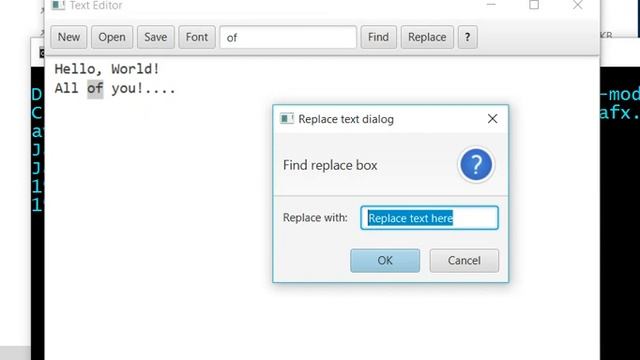Confirm replacement with OK
The width and height of the screenshot is (640, 360).
click(x=385, y=260)
